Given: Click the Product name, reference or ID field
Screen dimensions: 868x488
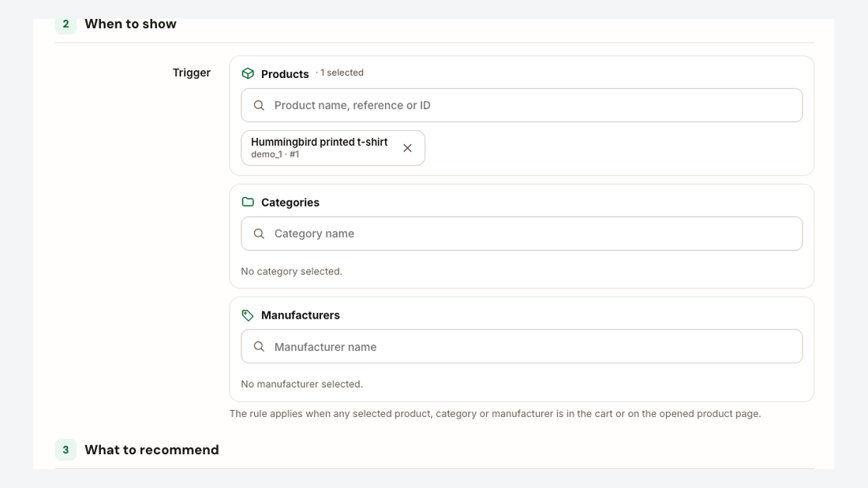Looking at the screenshot, I should coord(522,105).
